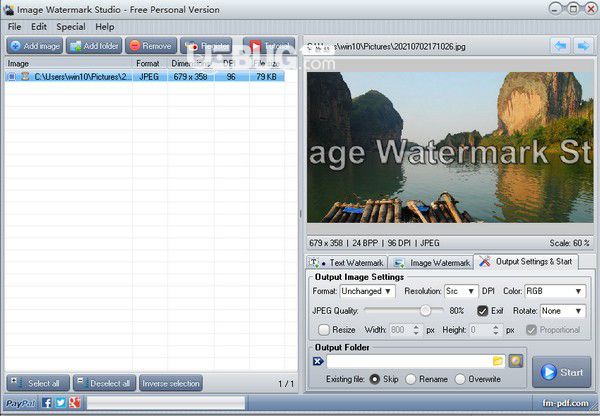Viewport: 600px width, 416px height.
Task: Click the Deselect all button
Action: pyautogui.click(x=104, y=383)
